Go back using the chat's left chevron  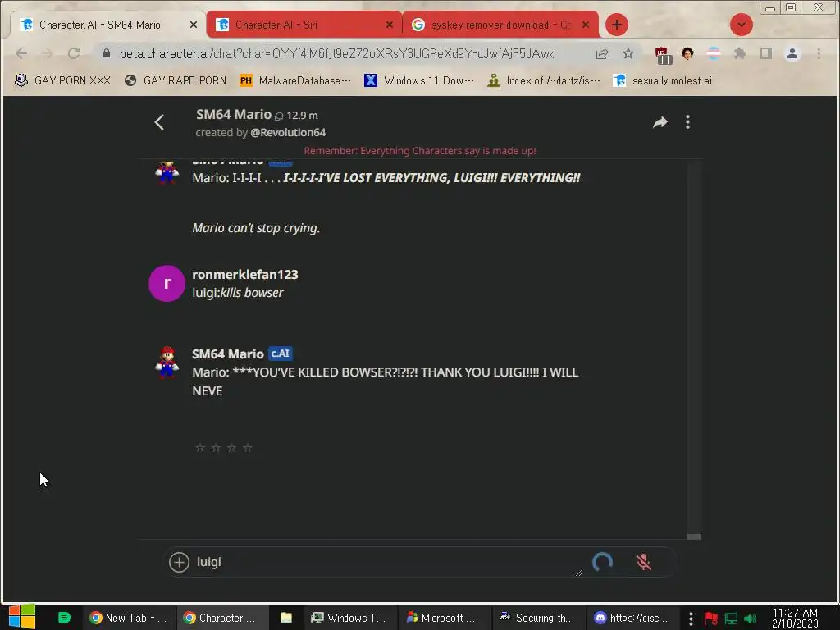pos(159,122)
